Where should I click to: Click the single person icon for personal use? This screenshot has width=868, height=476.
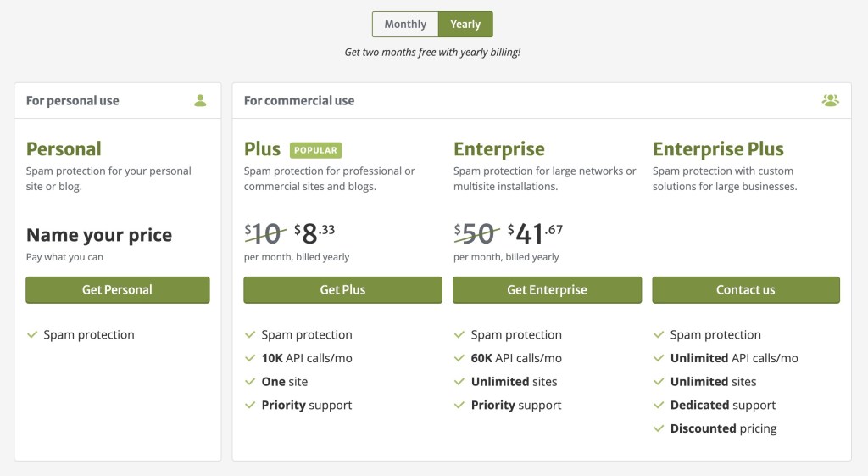(x=200, y=100)
